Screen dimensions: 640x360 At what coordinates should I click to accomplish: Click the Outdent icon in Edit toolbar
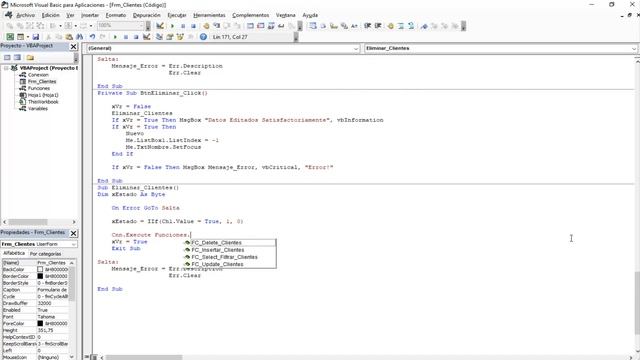[378, 26]
